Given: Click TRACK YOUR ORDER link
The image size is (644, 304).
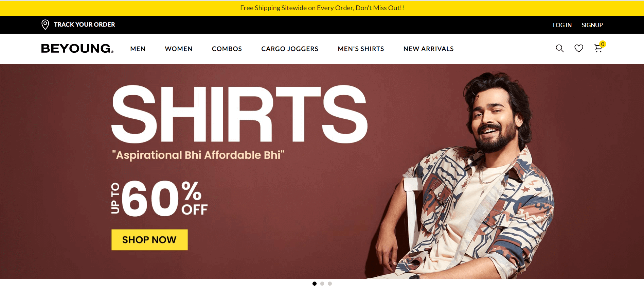Looking at the screenshot, I should point(85,24).
